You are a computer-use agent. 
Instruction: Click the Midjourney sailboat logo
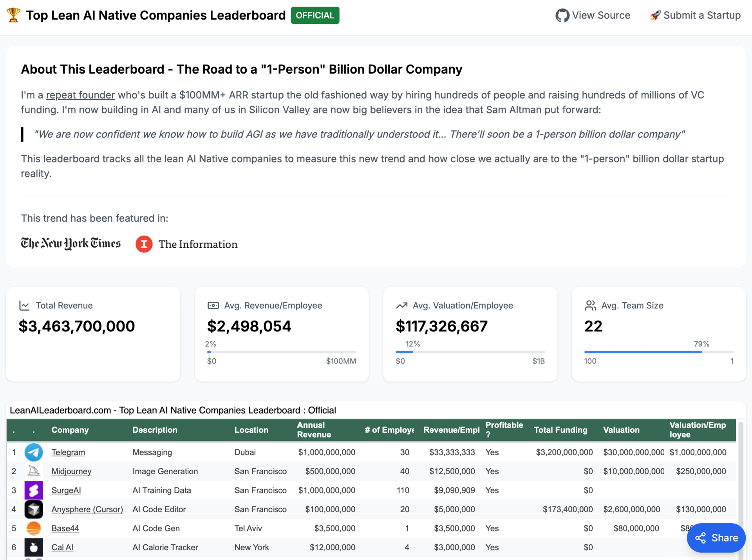click(x=34, y=471)
